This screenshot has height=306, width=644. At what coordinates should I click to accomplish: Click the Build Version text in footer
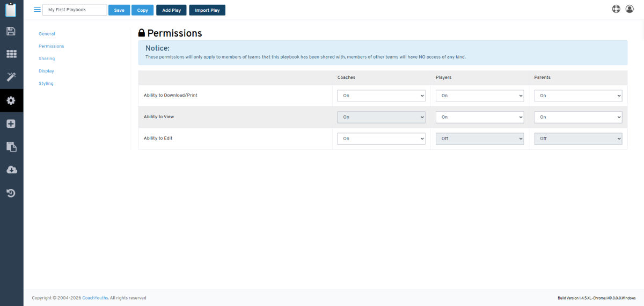click(597, 298)
